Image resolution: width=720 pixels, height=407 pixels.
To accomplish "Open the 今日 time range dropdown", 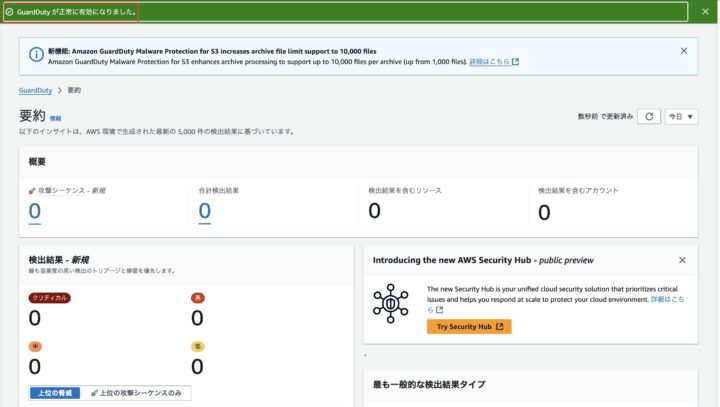I will (x=682, y=116).
